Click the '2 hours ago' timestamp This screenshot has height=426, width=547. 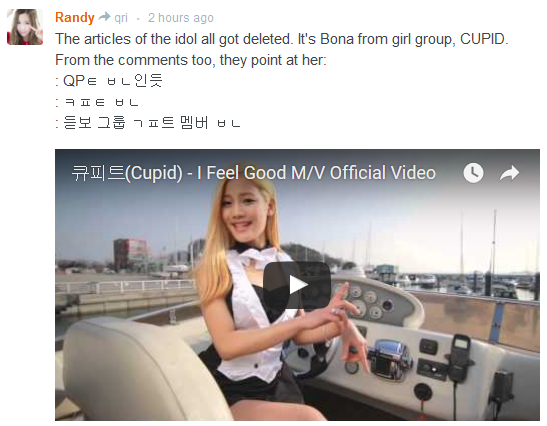click(x=181, y=17)
